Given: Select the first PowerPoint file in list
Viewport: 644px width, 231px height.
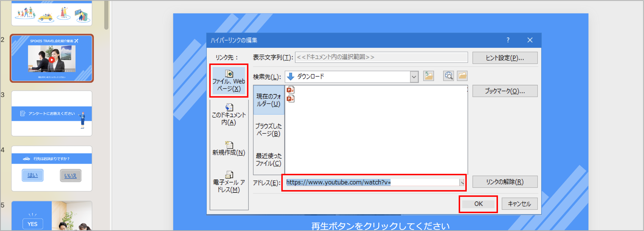Looking at the screenshot, I should click(291, 90).
